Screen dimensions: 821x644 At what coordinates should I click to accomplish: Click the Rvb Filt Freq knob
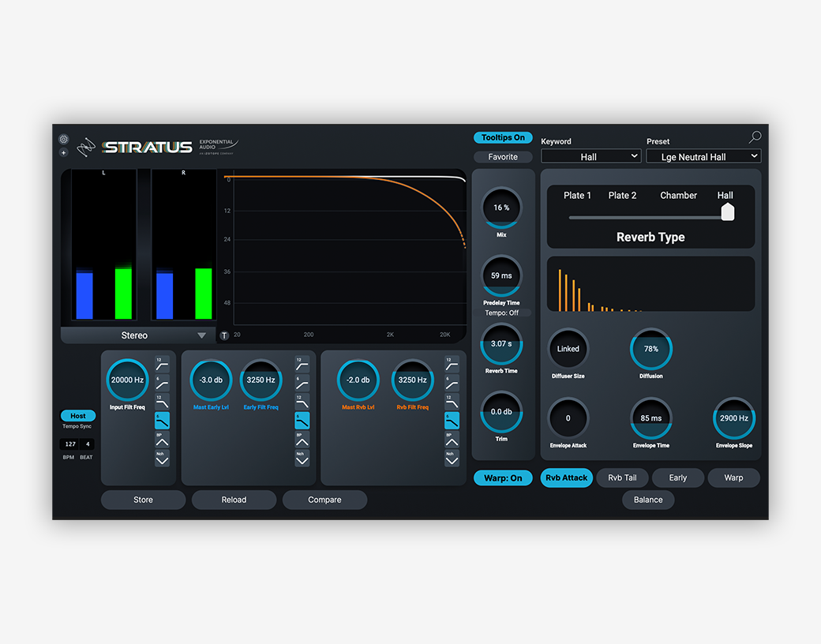pyautogui.click(x=413, y=380)
